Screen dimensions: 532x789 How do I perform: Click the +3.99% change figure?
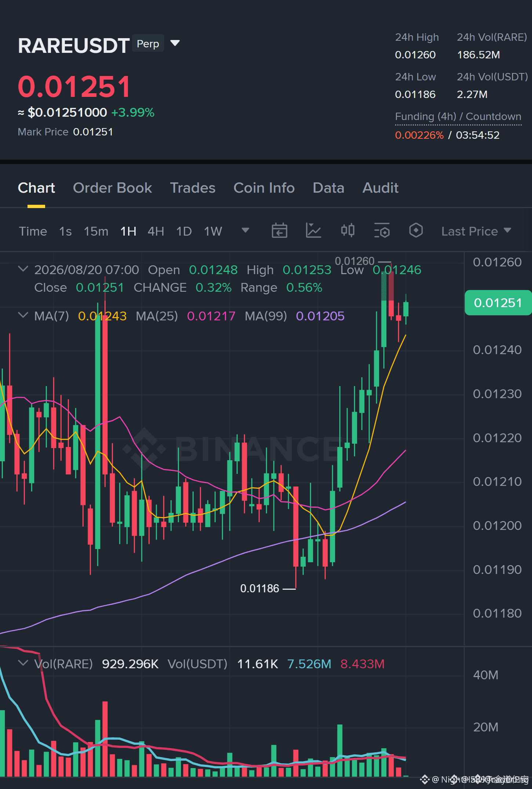(133, 112)
